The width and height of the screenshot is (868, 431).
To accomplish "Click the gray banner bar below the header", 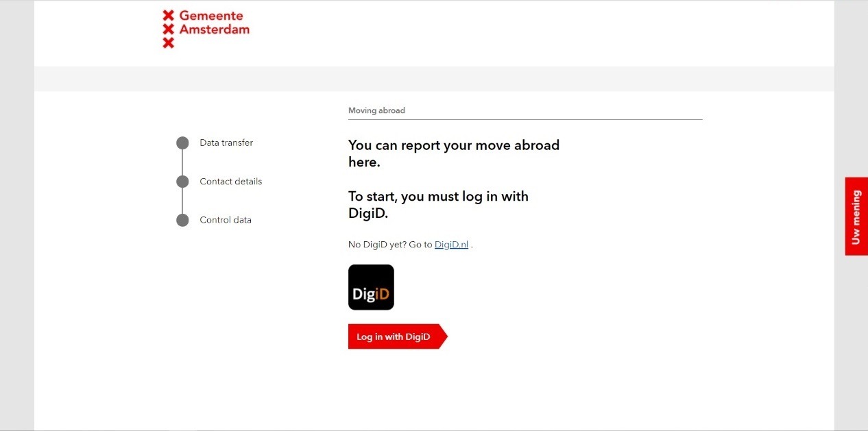I will pyautogui.click(x=434, y=79).
